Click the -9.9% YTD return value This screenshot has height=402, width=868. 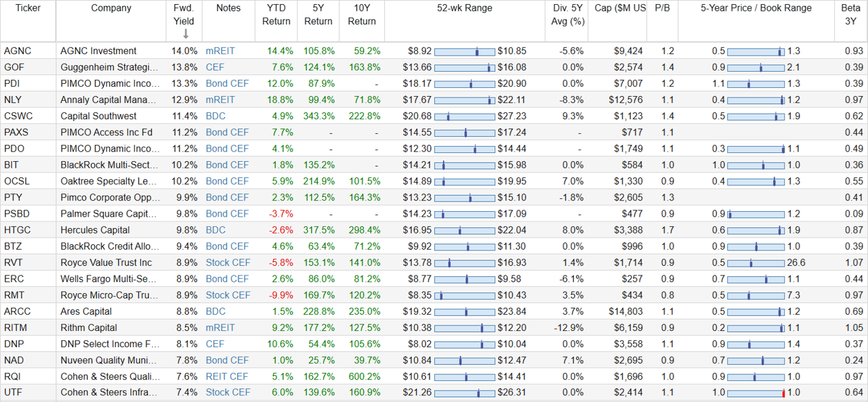(x=281, y=295)
